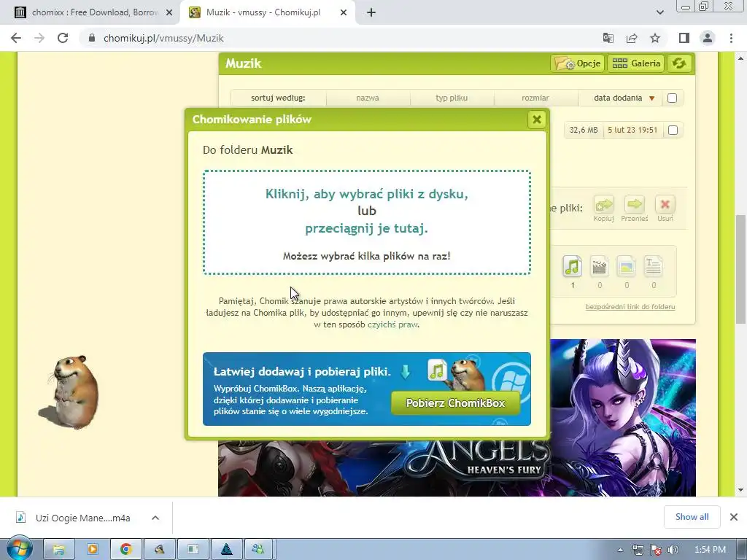Open the Chrome profile menu
This screenshot has width=747, height=560.
tap(708, 38)
